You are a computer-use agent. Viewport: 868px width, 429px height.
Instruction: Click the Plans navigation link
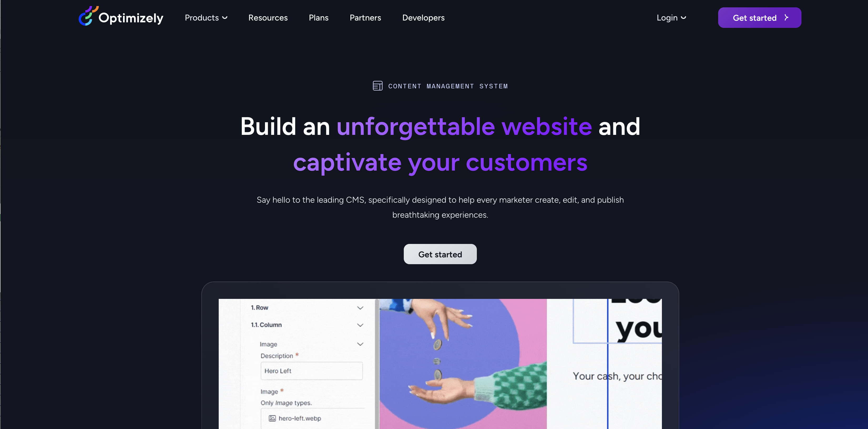(319, 17)
